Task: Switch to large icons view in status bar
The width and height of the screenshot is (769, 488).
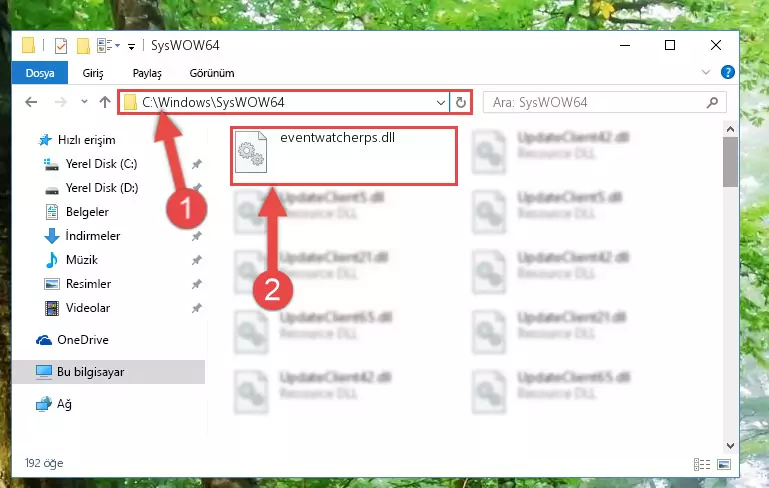Action: click(723, 464)
